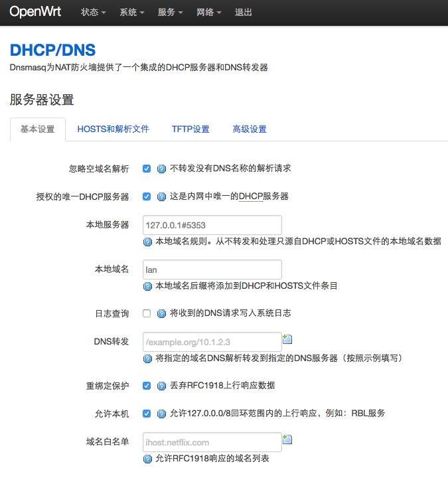This screenshot has height=480, width=448.
Task: Click label 日志查询
Action: pyautogui.click(x=112, y=313)
